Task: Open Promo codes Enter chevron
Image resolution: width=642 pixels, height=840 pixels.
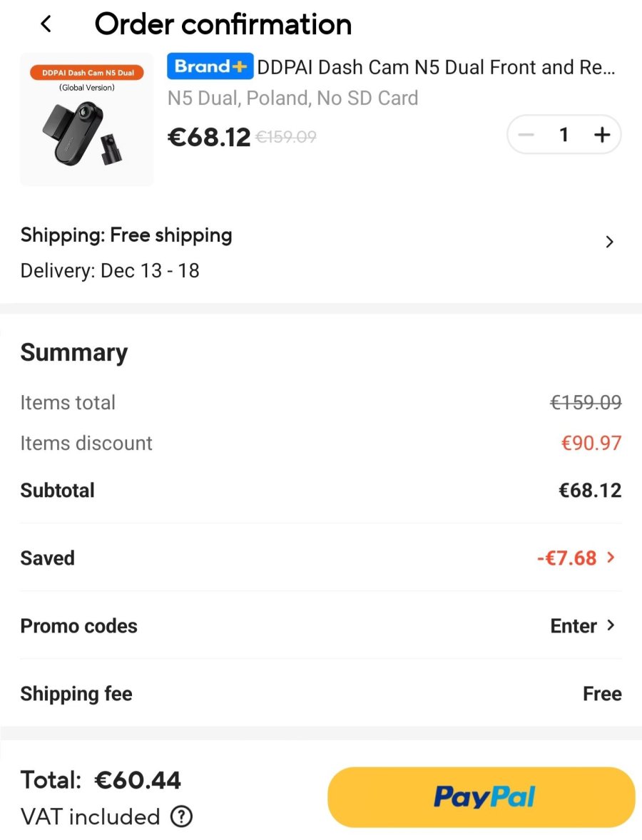Action: pyautogui.click(x=611, y=625)
